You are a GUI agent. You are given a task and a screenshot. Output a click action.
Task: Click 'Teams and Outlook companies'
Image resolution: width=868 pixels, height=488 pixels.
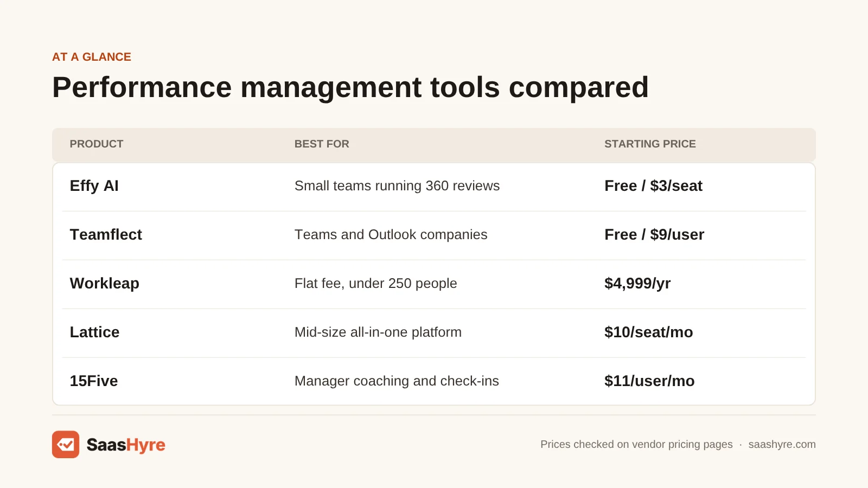[391, 235]
